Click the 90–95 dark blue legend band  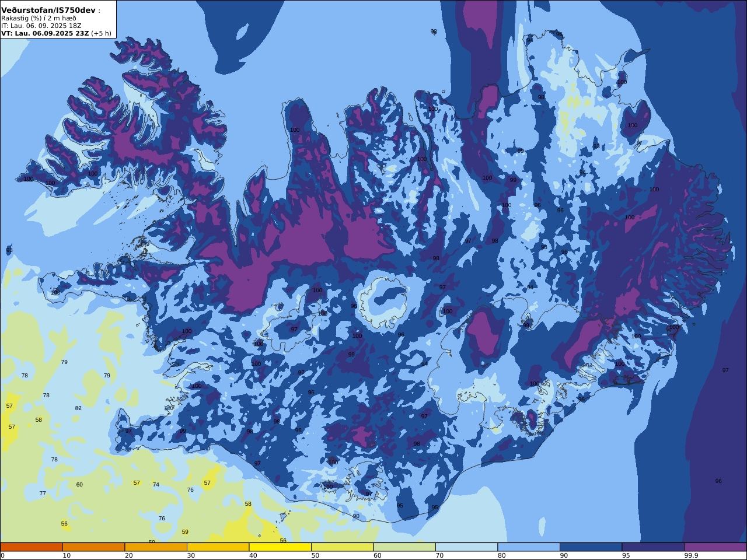[591, 547]
